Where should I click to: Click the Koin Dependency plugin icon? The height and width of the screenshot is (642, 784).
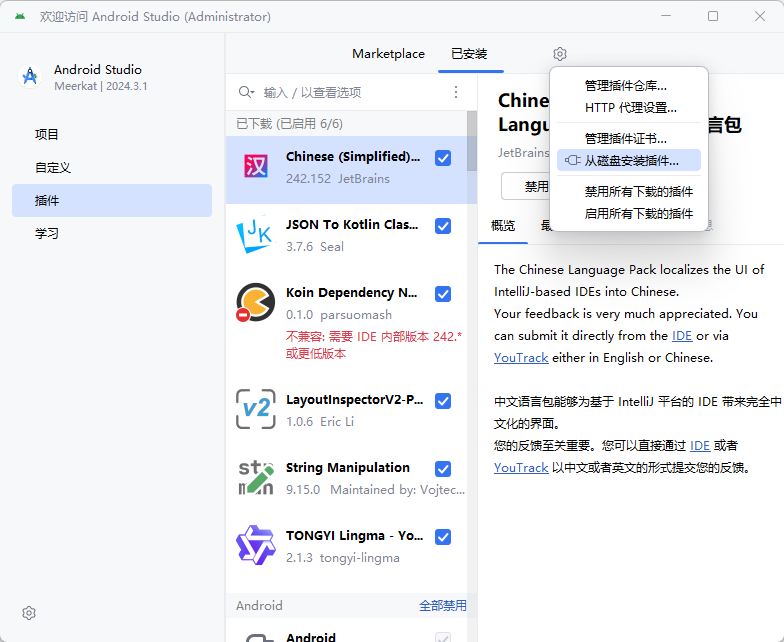[x=256, y=302]
